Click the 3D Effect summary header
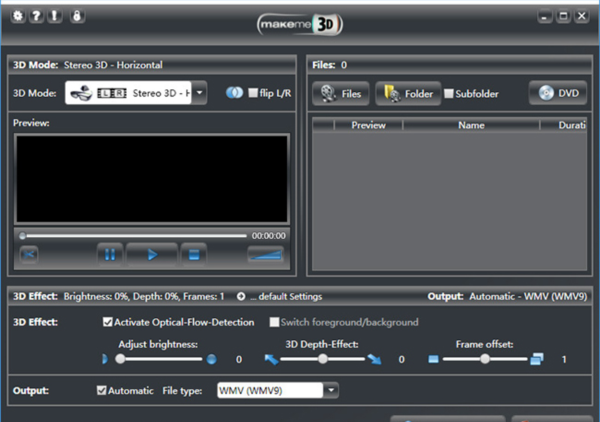 coord(119,297)
